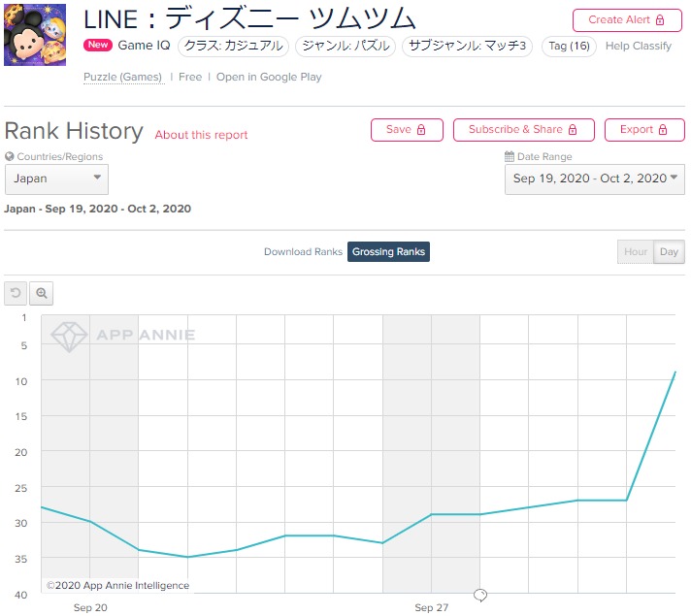Click the magnifier zoom icon above chart
Image resolution: width=691 pixels, height=616 pixels.
coord(42,292)
